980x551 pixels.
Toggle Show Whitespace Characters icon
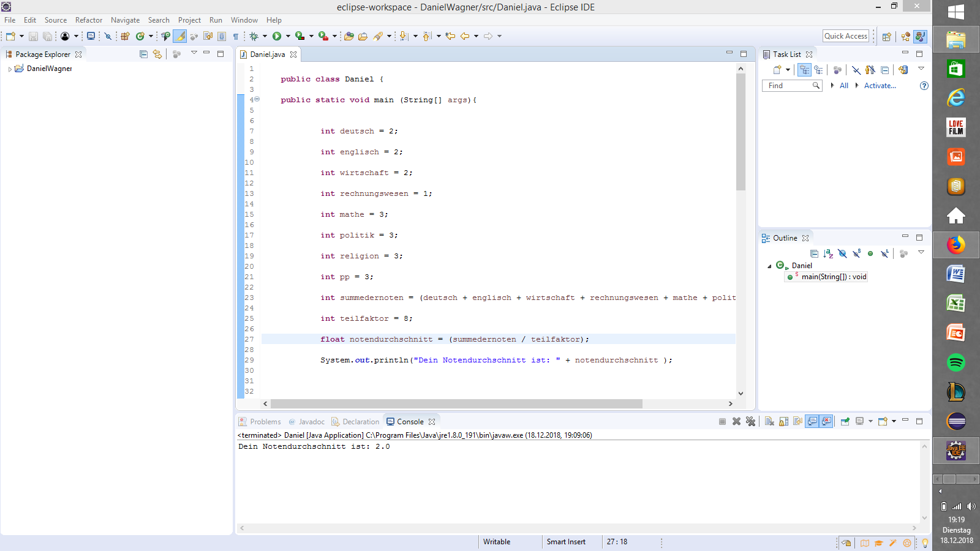(x=236, y=36)
